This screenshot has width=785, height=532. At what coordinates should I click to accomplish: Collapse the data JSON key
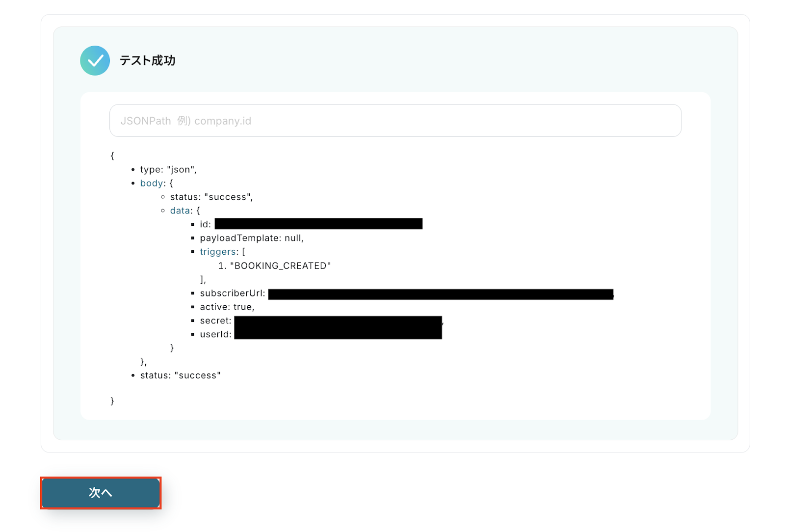point(180,211)
